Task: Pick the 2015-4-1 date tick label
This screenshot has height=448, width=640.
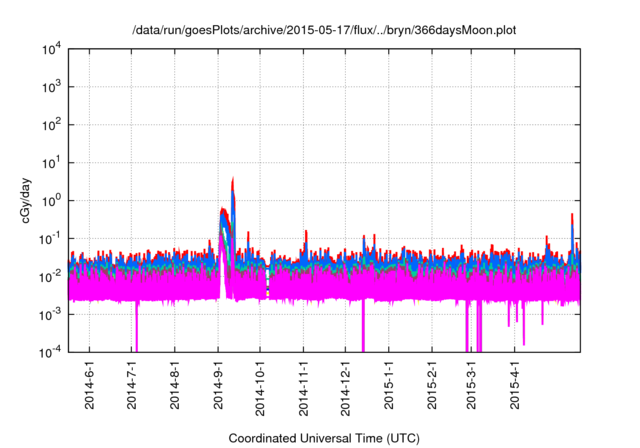Action: click(x=515, y=388)
